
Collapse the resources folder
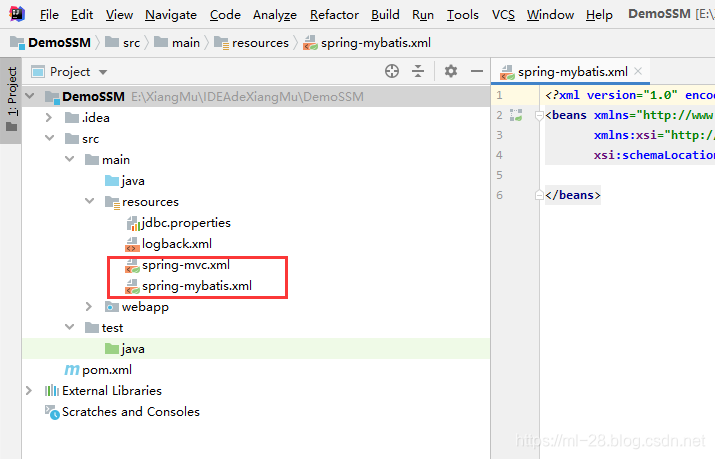point(90,201)
